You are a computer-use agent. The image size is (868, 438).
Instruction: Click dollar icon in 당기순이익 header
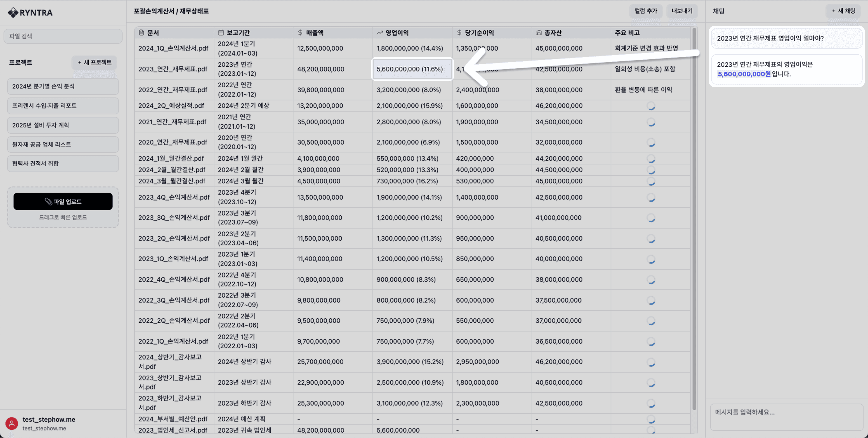(x=459, y=33)
